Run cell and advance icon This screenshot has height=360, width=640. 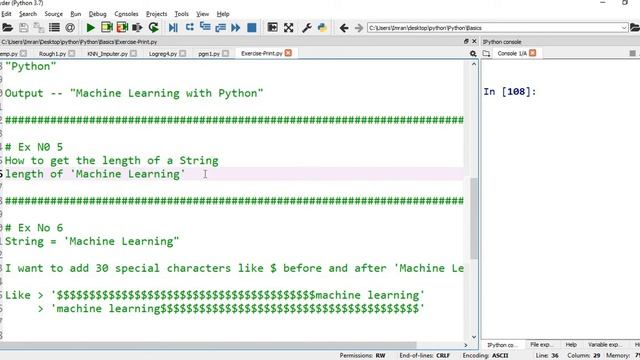tap(122, 28)
